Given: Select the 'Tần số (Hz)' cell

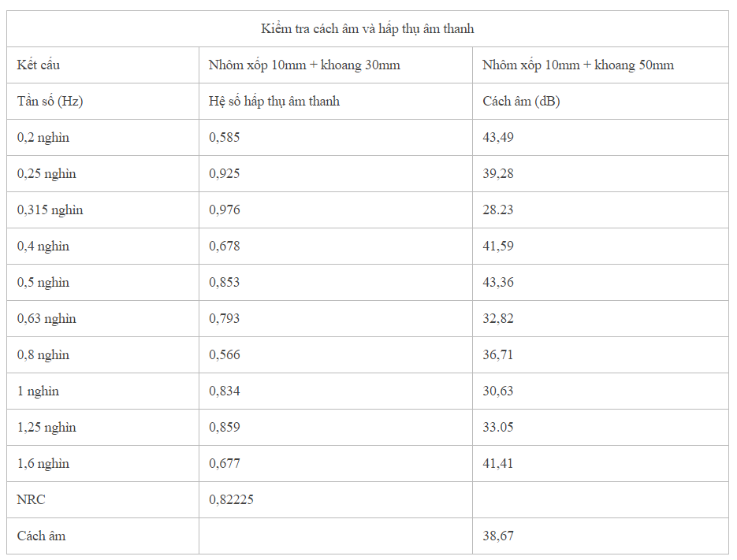Looking at the screenshot, I should click(50, 102).
